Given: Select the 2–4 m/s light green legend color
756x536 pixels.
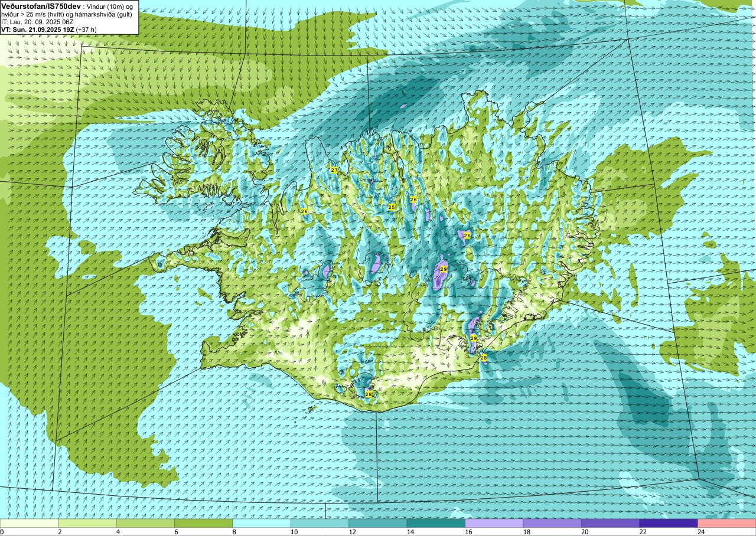Looking at the screenshot, I should 87,523.
